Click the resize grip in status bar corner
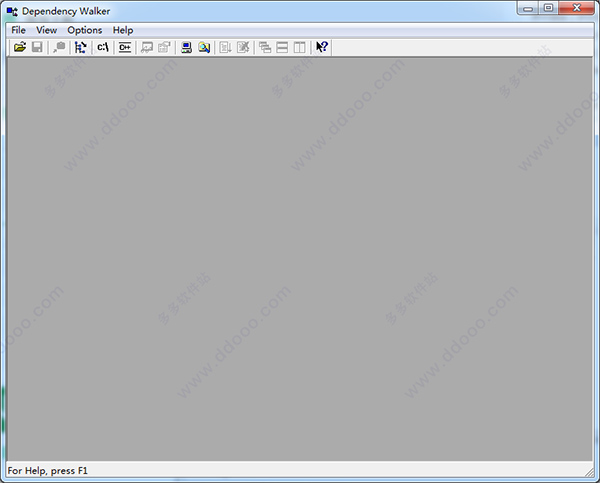Viewport: 600px width, 483px height. click(x=589, y=472)
